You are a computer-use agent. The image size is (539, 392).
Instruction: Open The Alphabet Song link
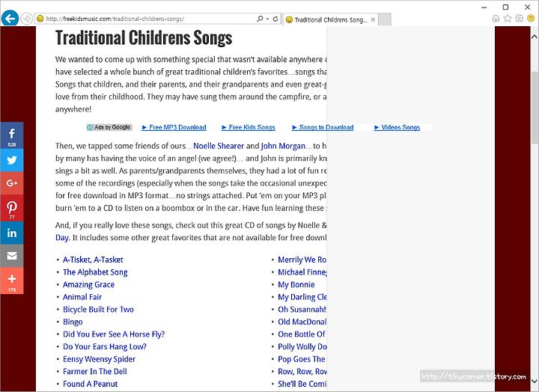click(x=95, y=272)
